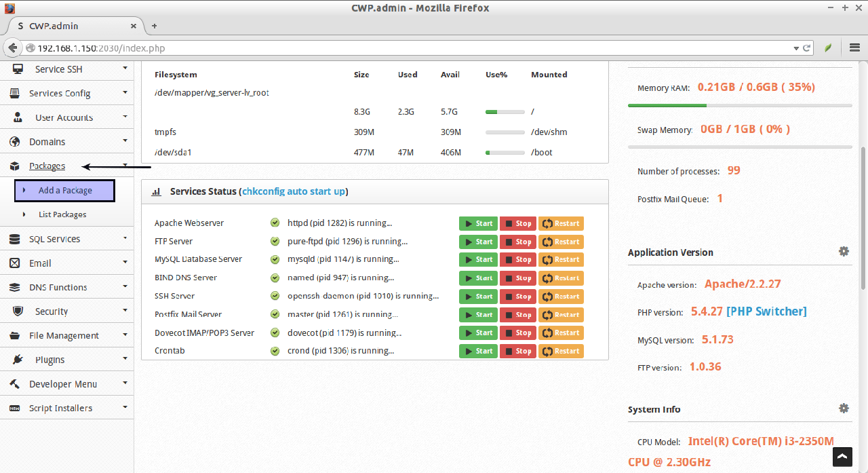Click the SQL Services database icon
This screenshot has width=868, height=473.
click(15, 239)
